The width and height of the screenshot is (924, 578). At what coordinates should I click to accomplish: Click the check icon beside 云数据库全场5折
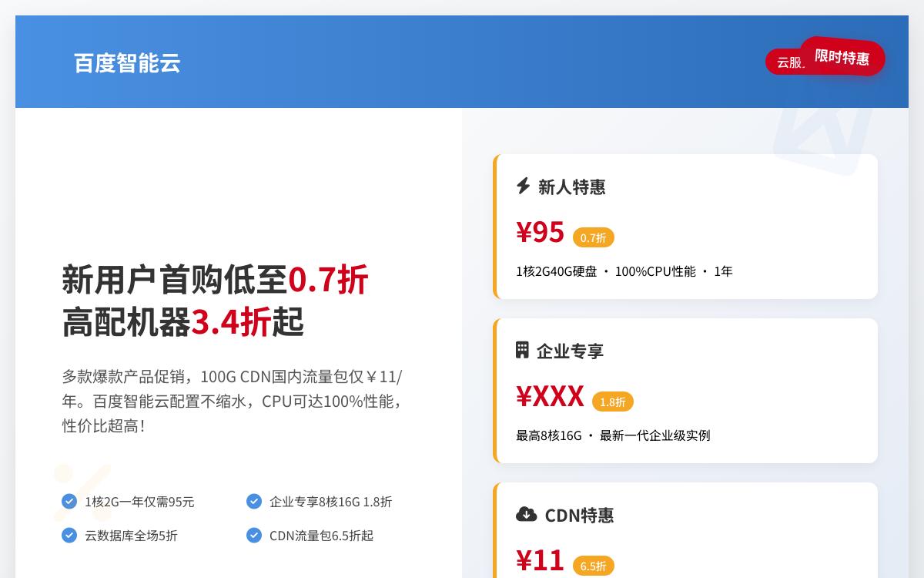[x=69, y=535]
